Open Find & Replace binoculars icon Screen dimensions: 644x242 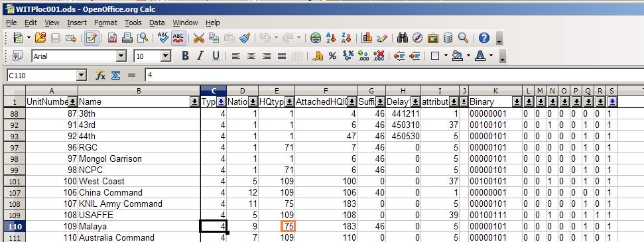click(x=403, y=38)
